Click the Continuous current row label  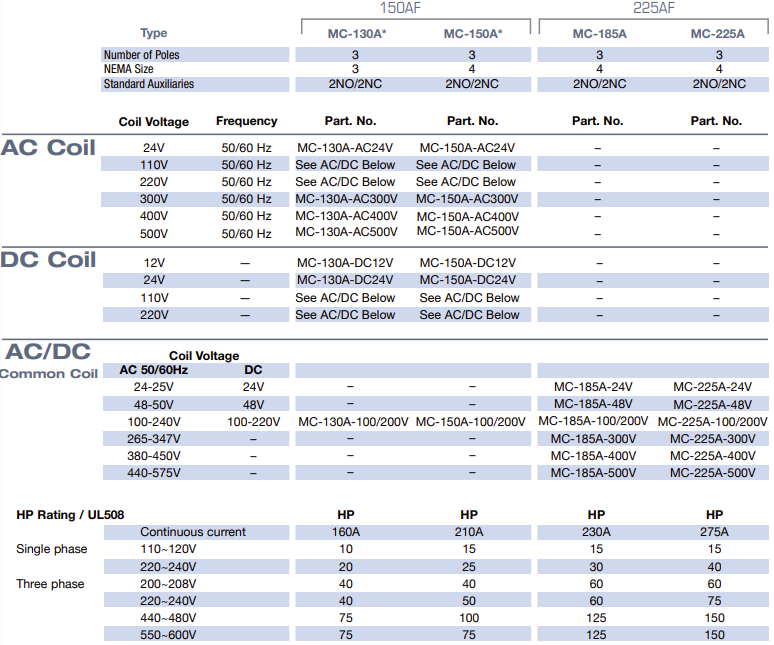coord(193,532)
